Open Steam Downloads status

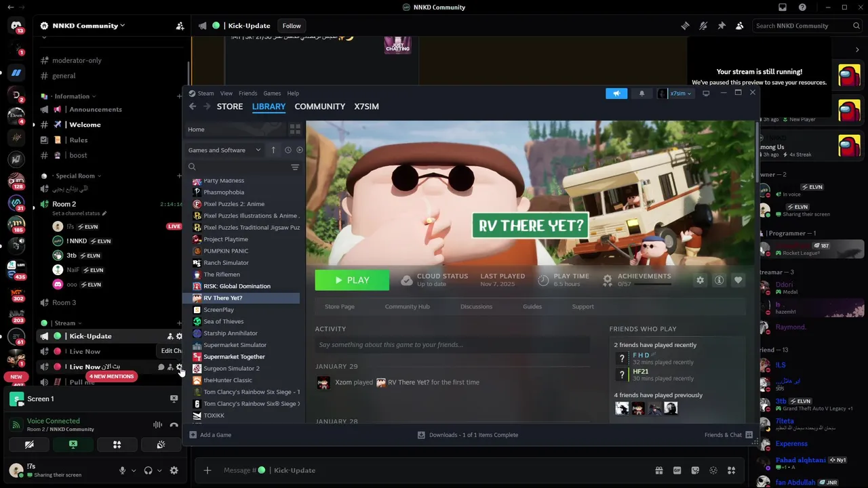[x=467, y=434]
